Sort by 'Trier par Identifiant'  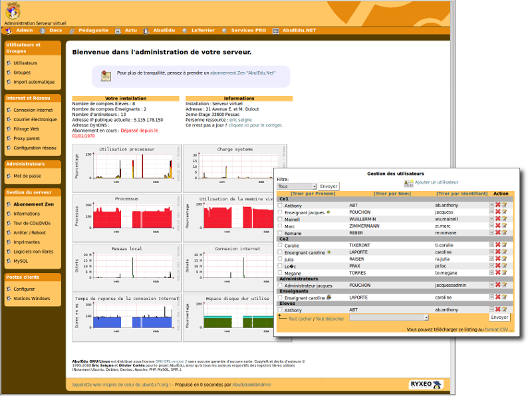(x=462, y=194)
